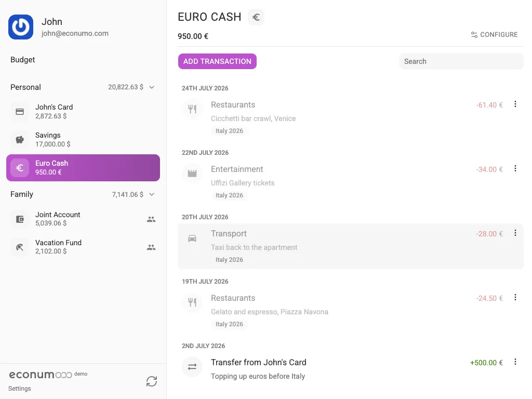This screenshot has height=399, width=532.
Task: Open the more options menu for the +500.00 € transfer
Action: pyautogui.click(x=515, y=362)
